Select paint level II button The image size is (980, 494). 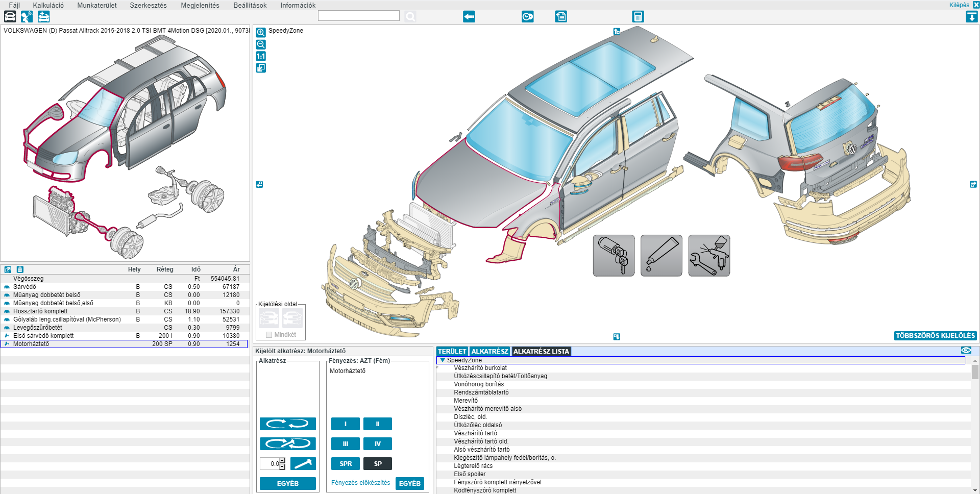click(x=378, y=424)
